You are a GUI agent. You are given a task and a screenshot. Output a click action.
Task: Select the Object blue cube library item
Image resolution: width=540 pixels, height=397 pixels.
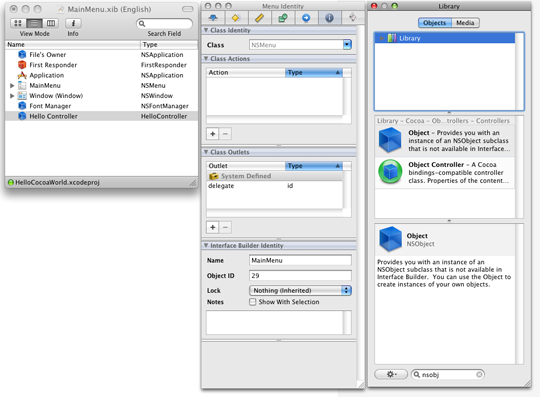[x=390, y=140]
